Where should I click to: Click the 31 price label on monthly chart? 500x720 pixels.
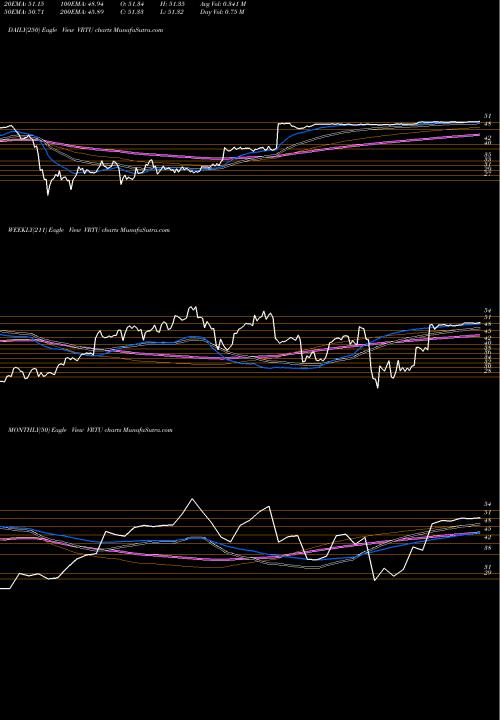click(488, 567)
